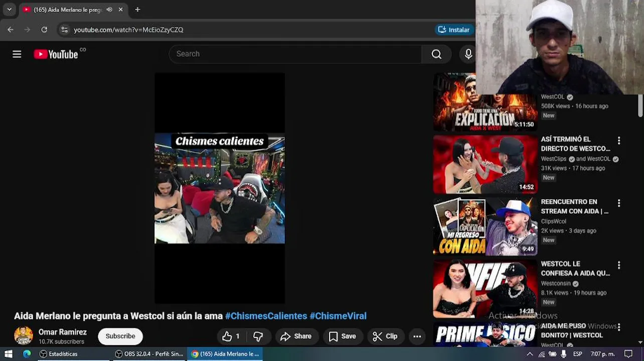The width and height of the screenshot is (644, 361).
Task: Open the Mi Regreso Con Aida thumbnail
Action: point(485,227)
